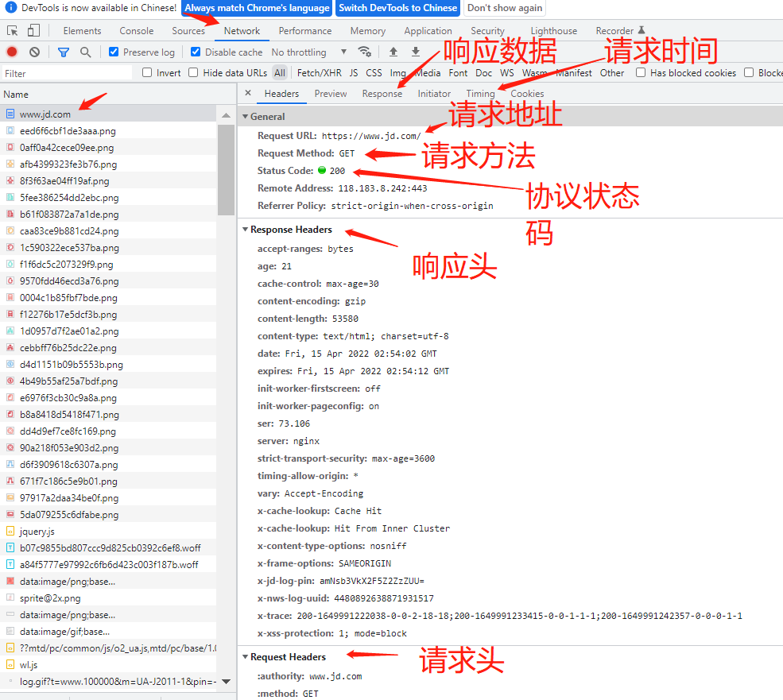
Task: Click the document icon beside www.jd.com
Action: (x=10, y=114)
